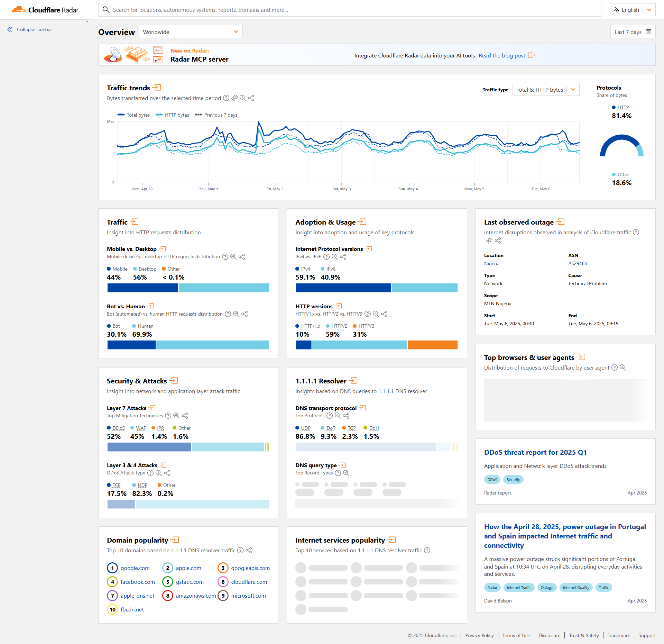This screenshot has height=644, width=664.
Task: Open Internet services popularity arrow icon
Action: (391, 540)
